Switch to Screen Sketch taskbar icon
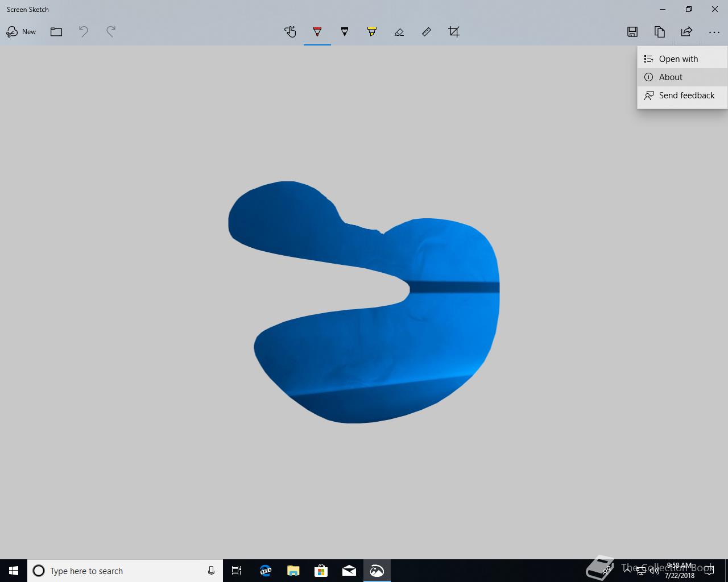Image resolution: width=728 pixels, height=582 pixels. (377, 571)
